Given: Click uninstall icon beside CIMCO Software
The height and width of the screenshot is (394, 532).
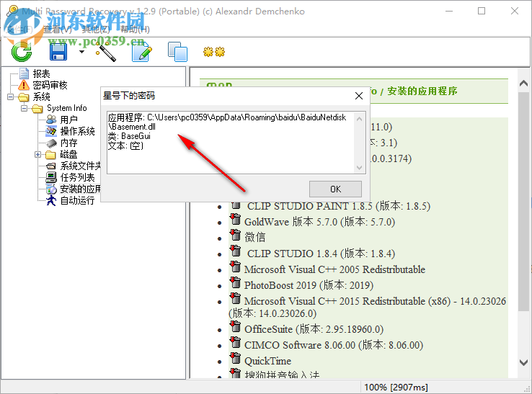Looking at the screenshot, I should pos(235,342).
